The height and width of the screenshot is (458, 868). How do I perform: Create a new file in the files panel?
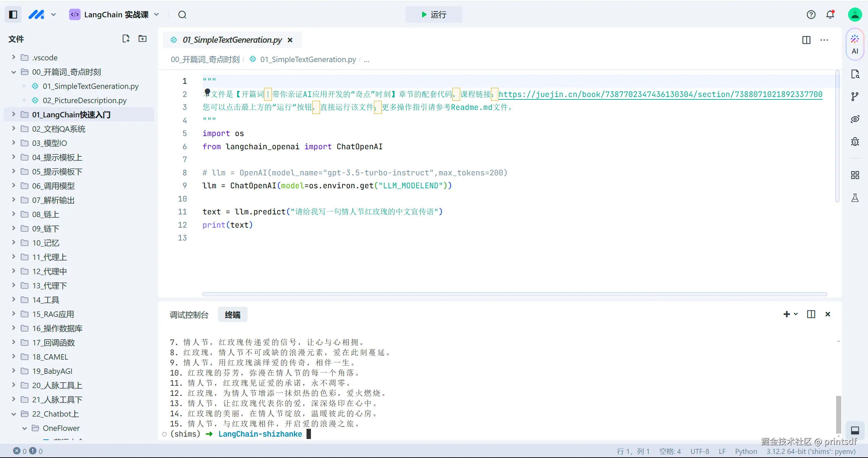coord(125,39)
